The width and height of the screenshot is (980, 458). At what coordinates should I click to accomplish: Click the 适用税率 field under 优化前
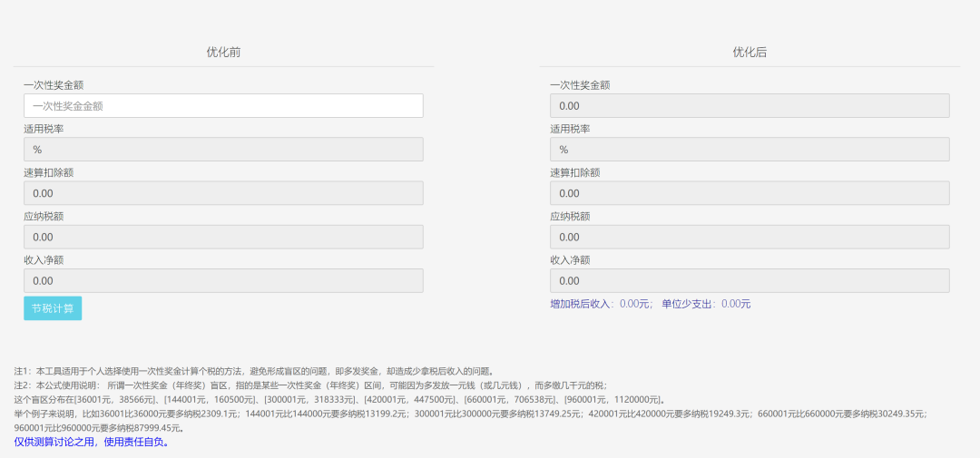pyautogui.click(x=223, y=150)
